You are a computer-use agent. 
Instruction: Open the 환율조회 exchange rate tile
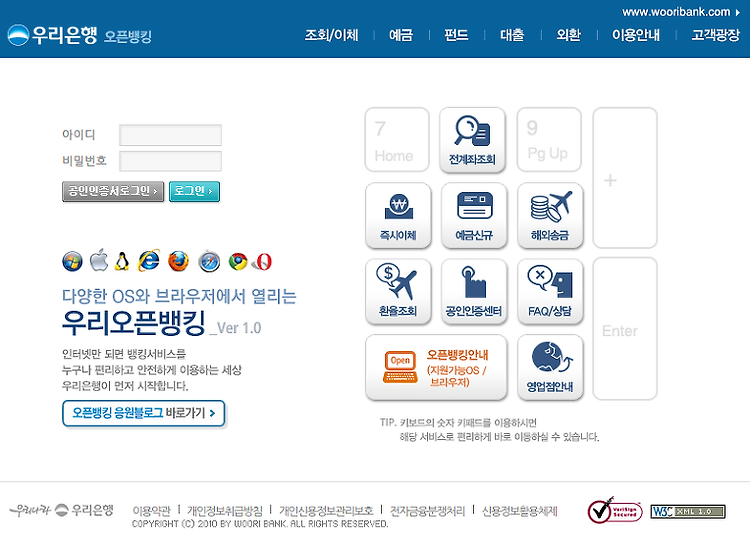(398, 292)
